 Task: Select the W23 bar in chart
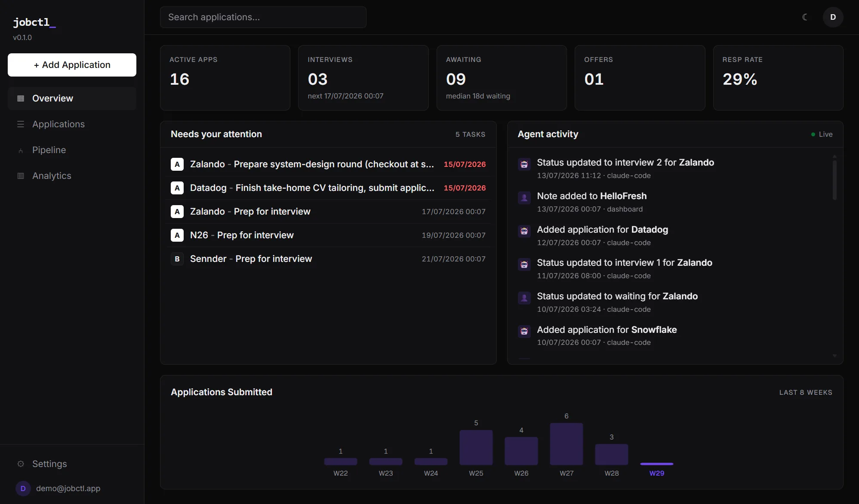click(386, 461)
